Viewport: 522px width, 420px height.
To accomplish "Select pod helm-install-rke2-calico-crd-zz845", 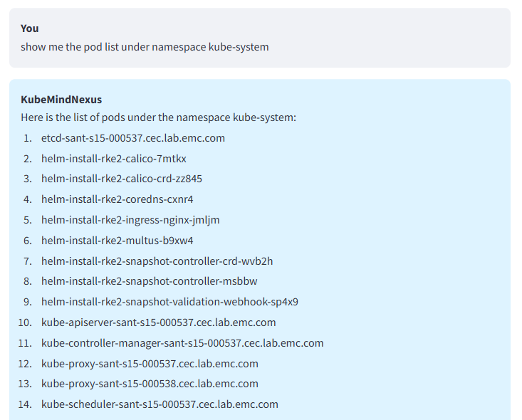I will coord(122,179).
